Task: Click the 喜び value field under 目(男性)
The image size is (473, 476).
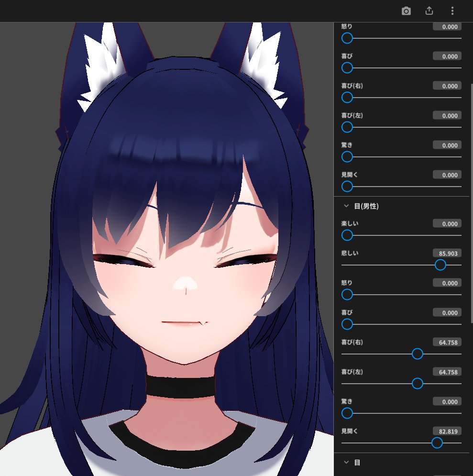Action: pos(447,313)
